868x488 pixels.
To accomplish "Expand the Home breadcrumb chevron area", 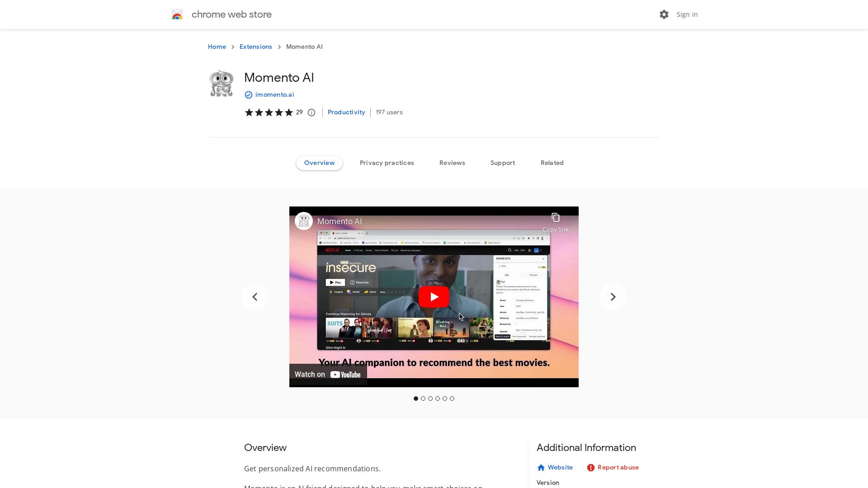I will (233, 47).
